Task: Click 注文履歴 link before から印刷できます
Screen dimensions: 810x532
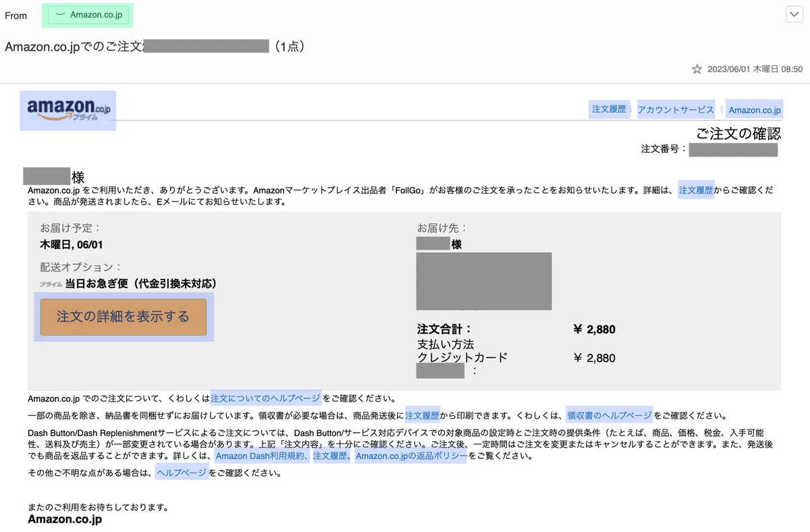Action: click(423, 416)
